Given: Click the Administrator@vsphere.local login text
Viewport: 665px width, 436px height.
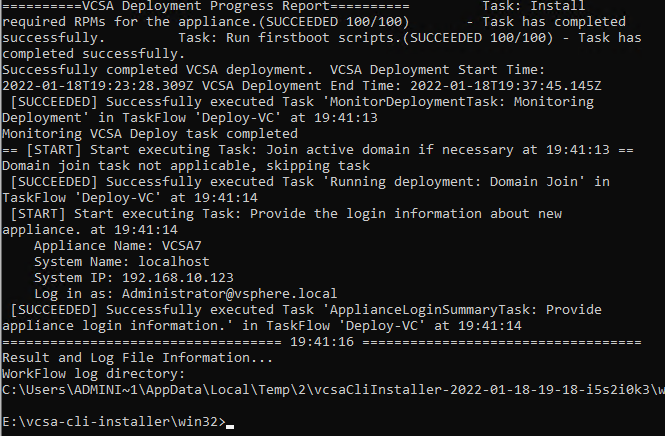Looking at the screenshot, I should 229,293.
